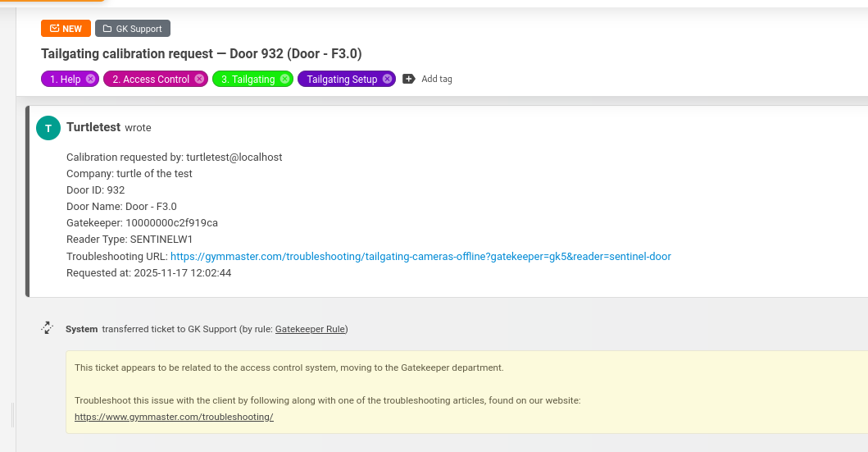Image resolution: width=868 pixels, height=452 pixels.
Task: Select the "2. Access Control" tag label
Action: tap(150, 80)
